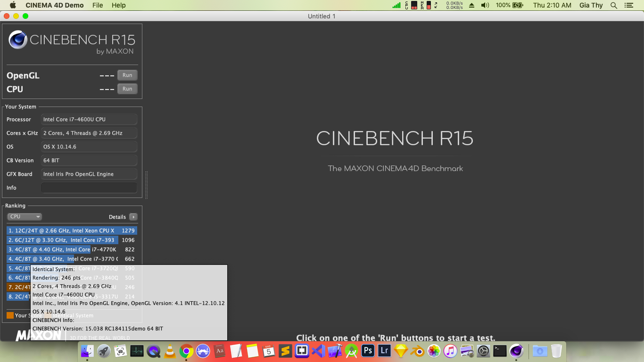Open Spotlight search magnifier icon

click(x=613, y=5)
